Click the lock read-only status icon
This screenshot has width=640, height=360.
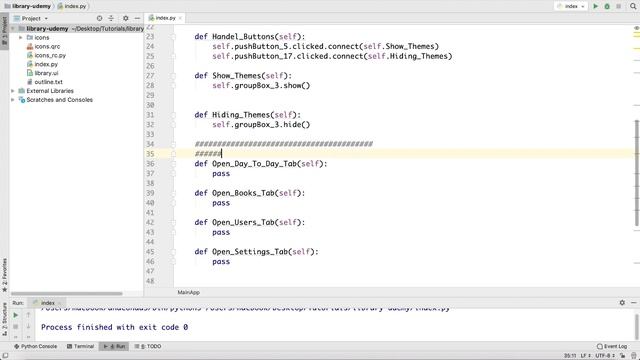point(622,356)
